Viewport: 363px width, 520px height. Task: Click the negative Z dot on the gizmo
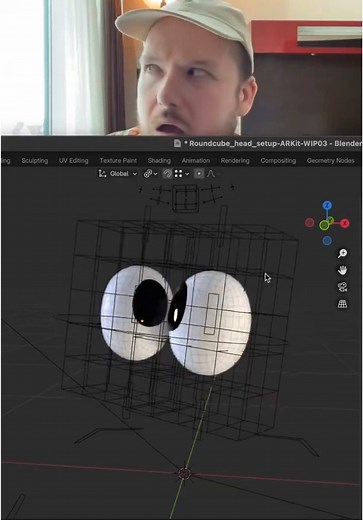[x=327, y=240]
